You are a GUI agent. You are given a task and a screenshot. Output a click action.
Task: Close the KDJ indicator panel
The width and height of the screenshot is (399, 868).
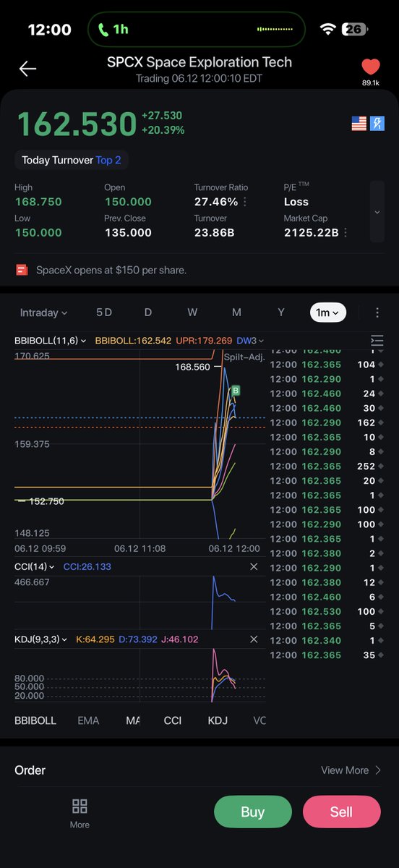254,639
